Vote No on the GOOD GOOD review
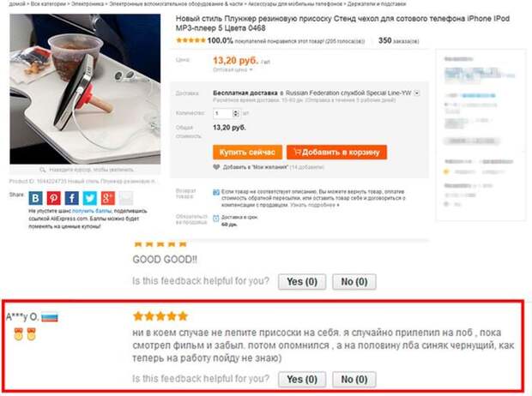Screen dimensions: 532x396 pos(354,282)
